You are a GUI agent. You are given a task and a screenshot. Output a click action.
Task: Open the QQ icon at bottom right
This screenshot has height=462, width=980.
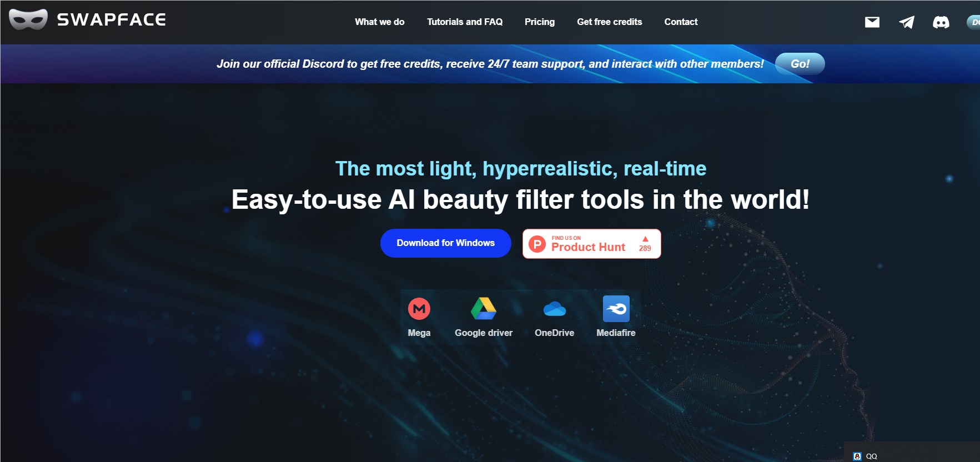coord(857,456)
